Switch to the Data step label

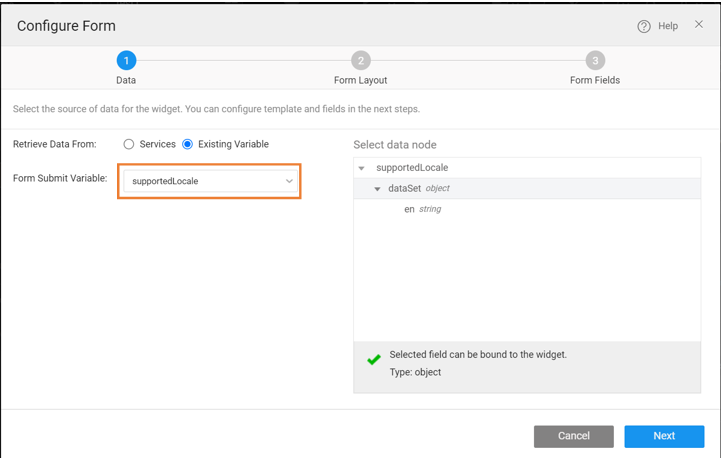[x=126, y=80]
